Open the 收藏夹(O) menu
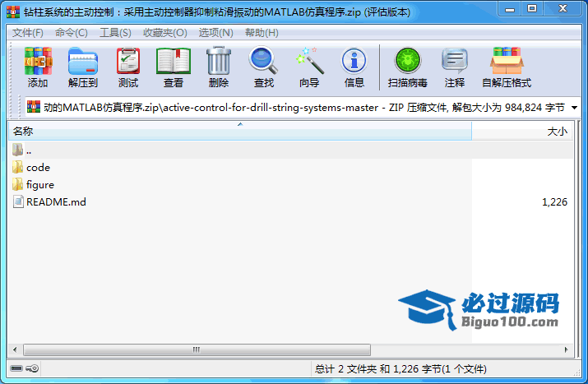The image size is (588, 384). [165, 33]
